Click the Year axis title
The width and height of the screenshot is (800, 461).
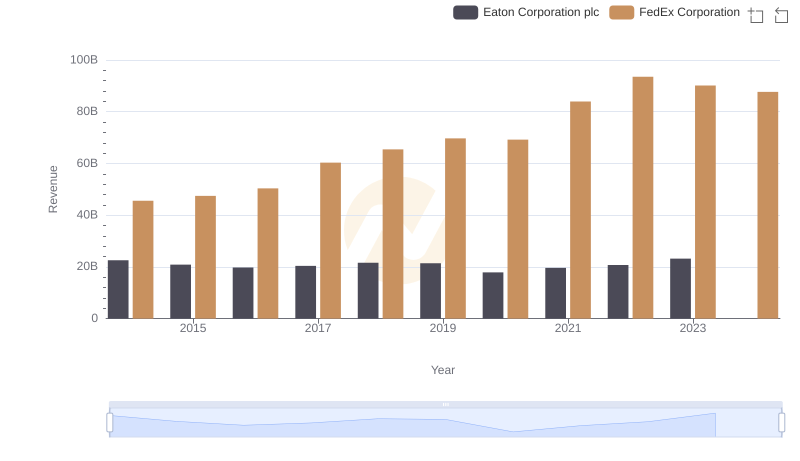tap(443, 370)
